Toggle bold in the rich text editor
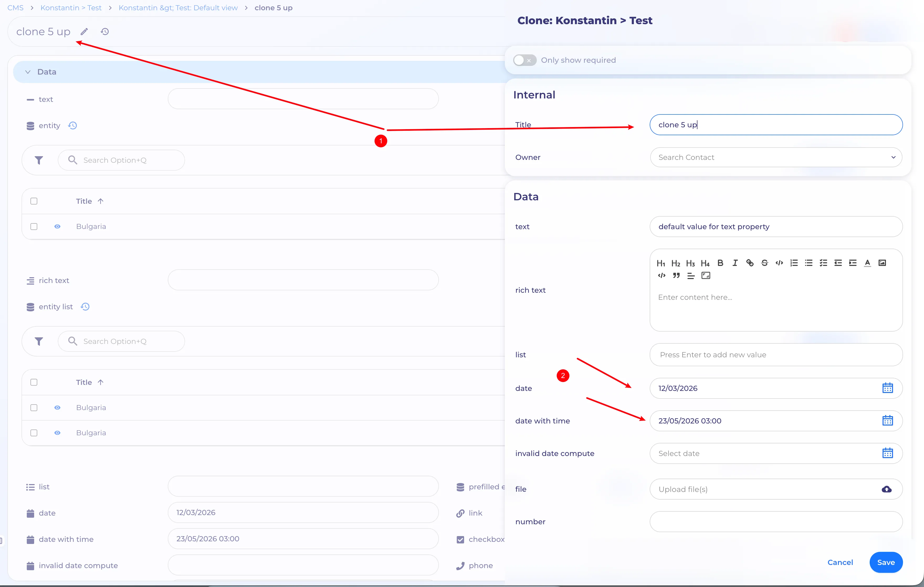The height and width of the screenshot is (587, 924). pyautogui.click(x=720, y=263)
